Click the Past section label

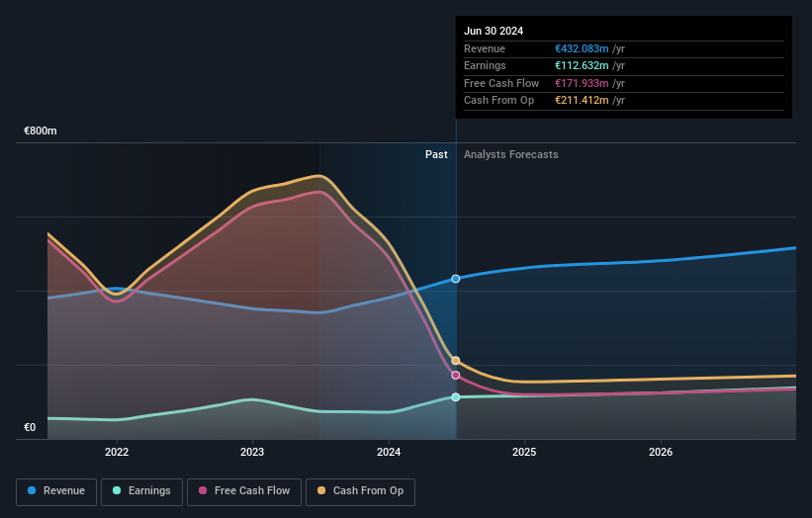(x=436, y=155)
